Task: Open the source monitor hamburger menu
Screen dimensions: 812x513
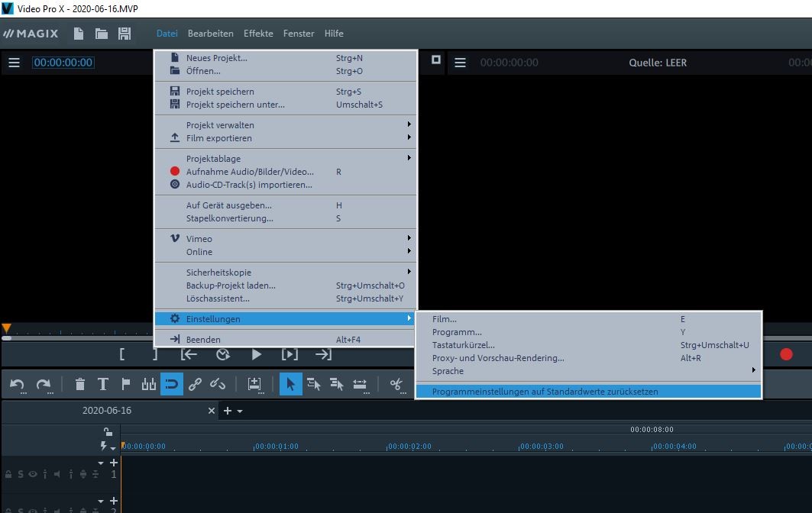Action: (x=460, y=63)
